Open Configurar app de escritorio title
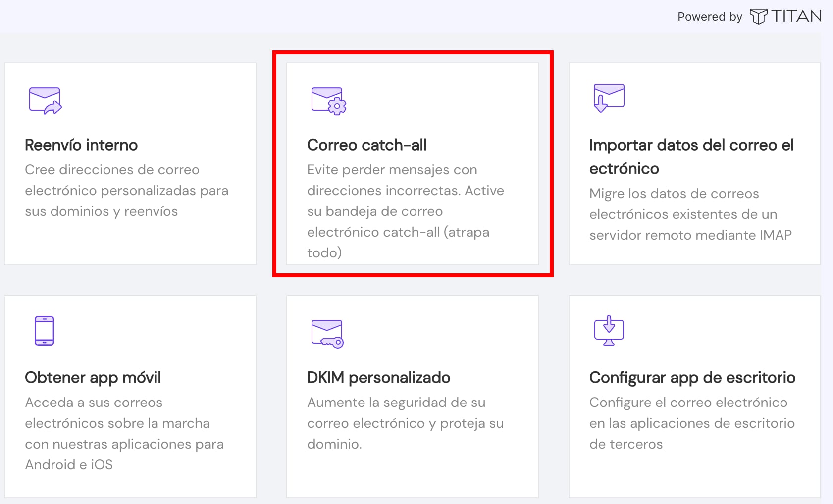The height and width of the screenshot is (504, 833). click(692, 378)
